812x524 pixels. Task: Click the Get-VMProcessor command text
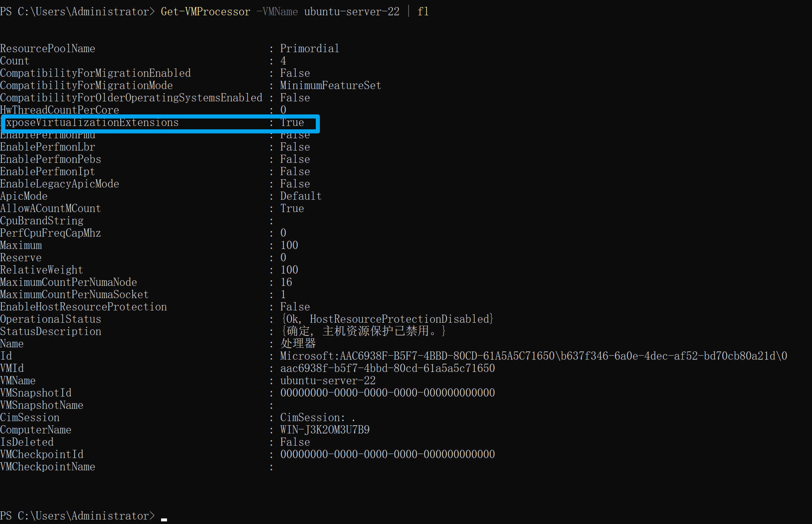(x=205, y=12)
